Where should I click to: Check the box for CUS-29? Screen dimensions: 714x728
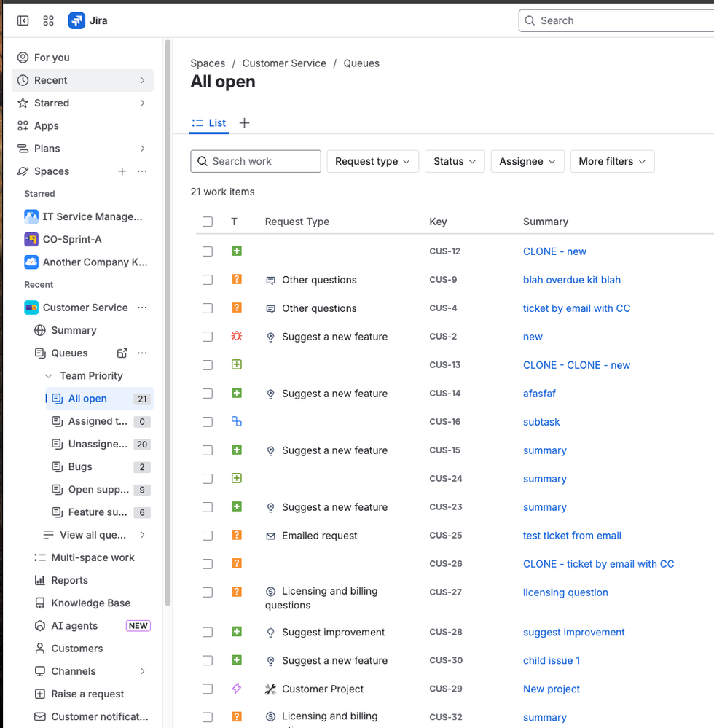[x=208, y=689]
